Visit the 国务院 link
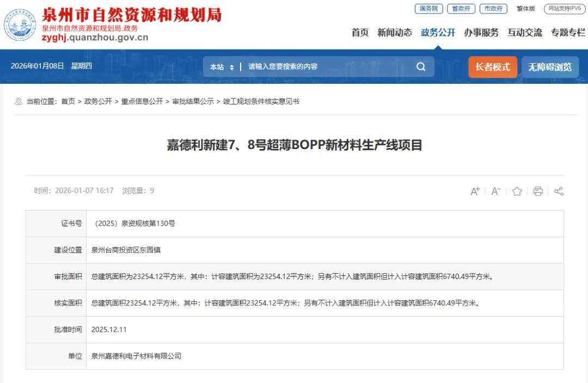Viewport: 588px width, 383px height. pos(429,9)
